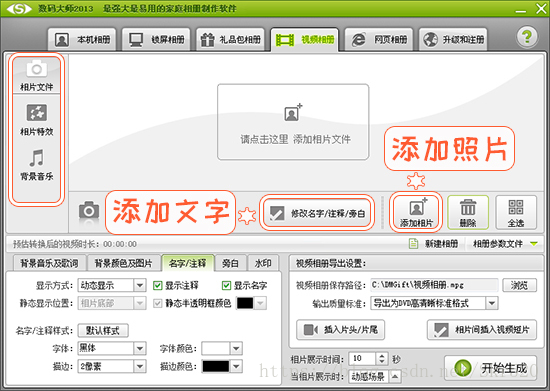This screenshot has height=391, width=550.
Task: Close the 数码大师 window
Action: point(541,9)
